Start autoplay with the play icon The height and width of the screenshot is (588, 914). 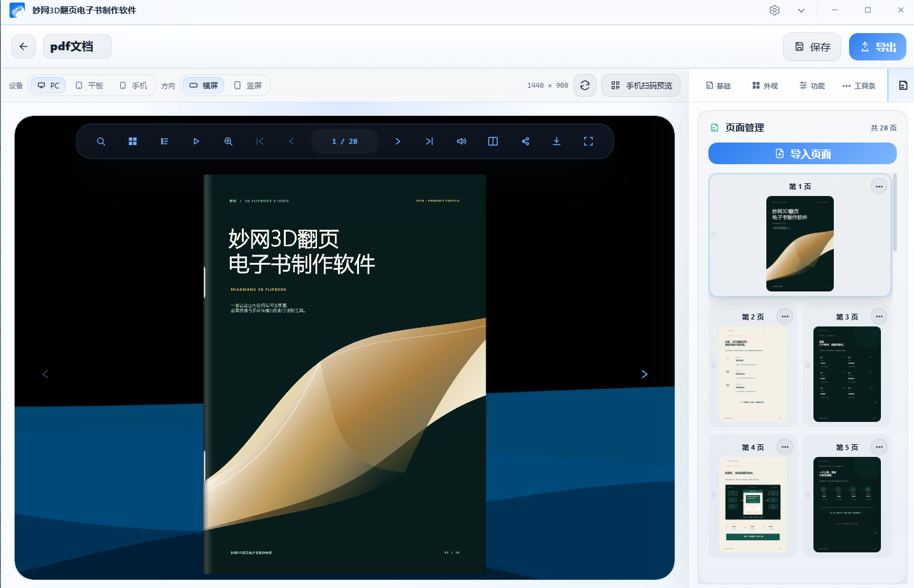[x=196, y=141]
